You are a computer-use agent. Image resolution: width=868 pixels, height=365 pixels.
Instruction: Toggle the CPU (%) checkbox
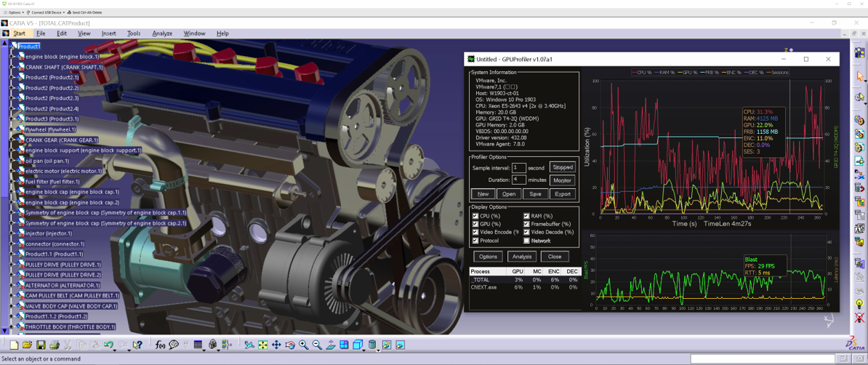click(x=475, y=216)
